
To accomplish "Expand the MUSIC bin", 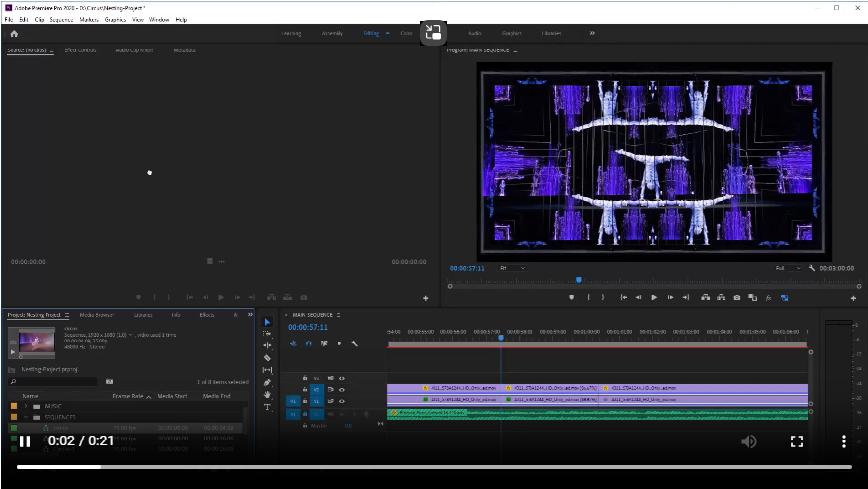I will coord(26,406).
